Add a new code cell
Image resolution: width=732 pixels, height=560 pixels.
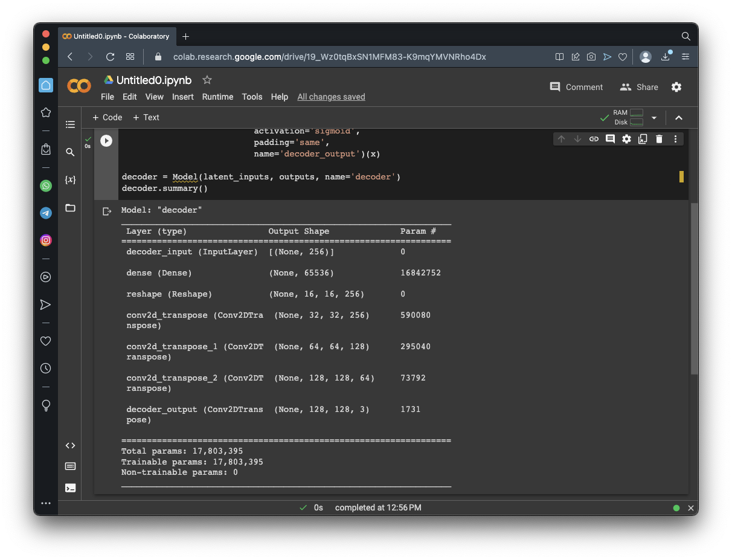point(107,117)
